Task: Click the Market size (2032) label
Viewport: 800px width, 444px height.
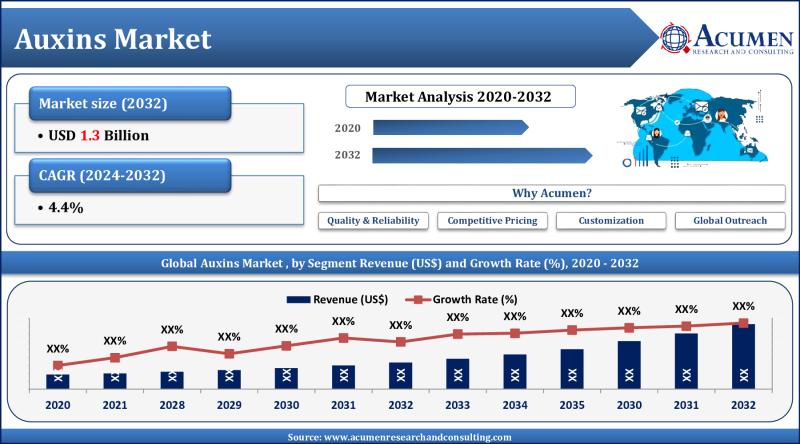Action: pyautogui.click(x=130, y=103)
